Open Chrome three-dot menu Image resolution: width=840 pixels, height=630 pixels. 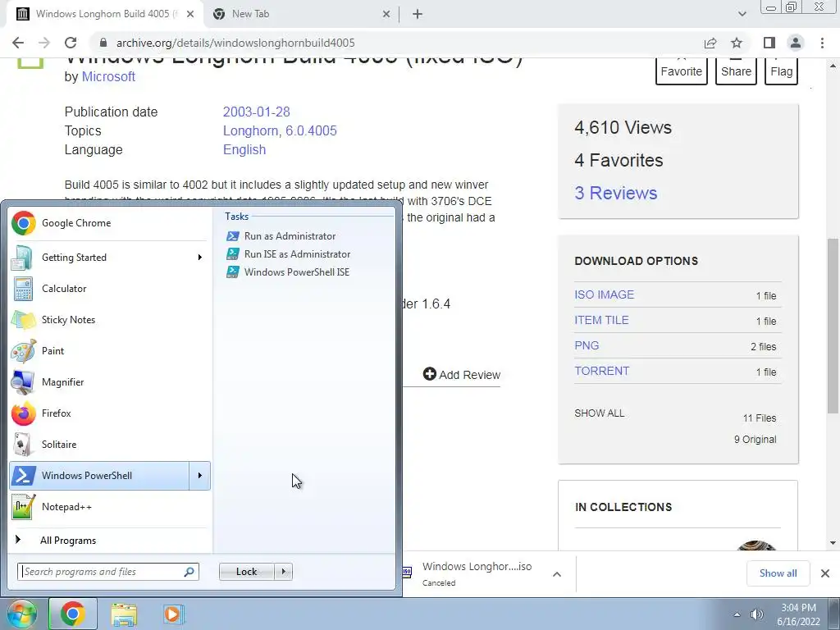tap(822, 43)
